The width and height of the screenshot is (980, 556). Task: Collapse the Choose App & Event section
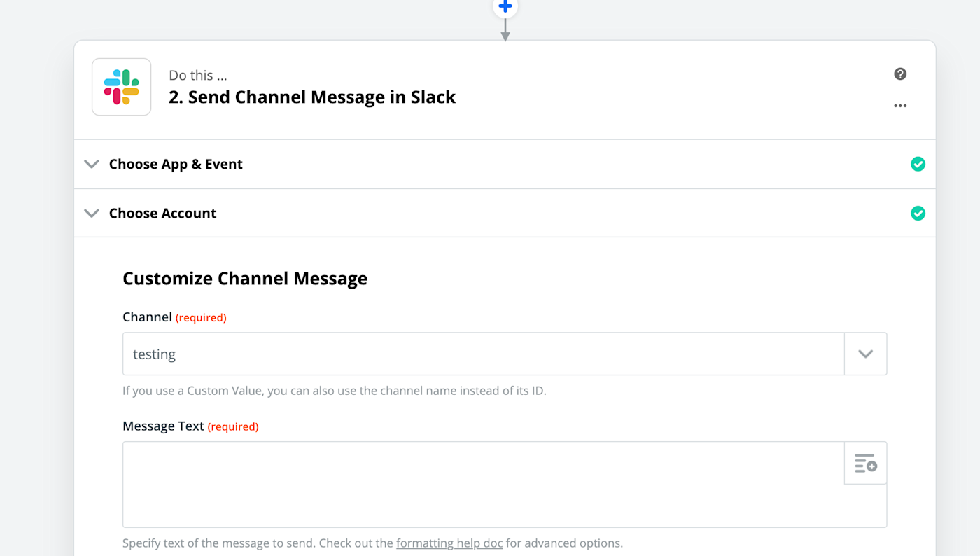pyautogui.click(x=91, y=164)
